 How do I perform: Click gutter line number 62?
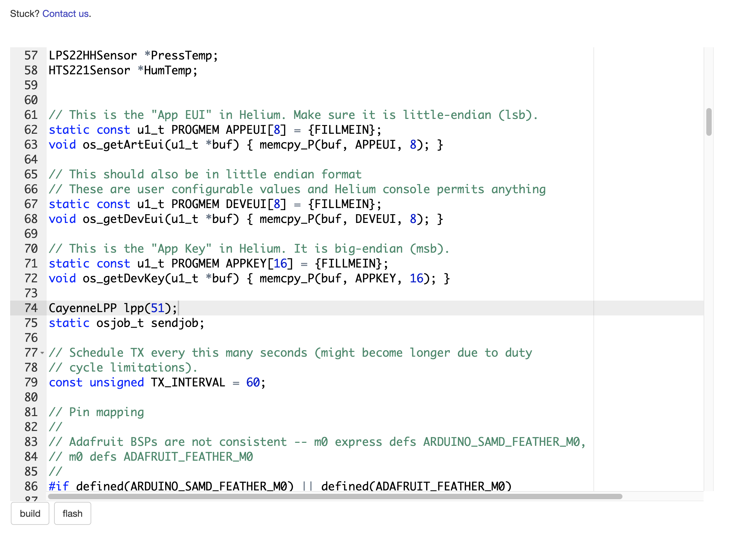(x=31, y=130)
